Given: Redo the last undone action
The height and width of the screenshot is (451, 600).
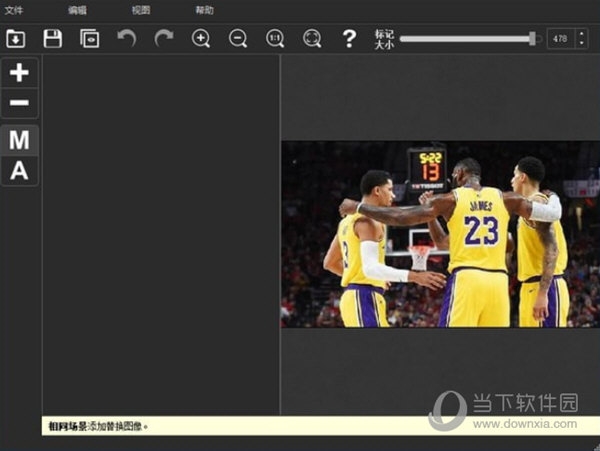Looking at the screenshot, I should tap(164, 38).
